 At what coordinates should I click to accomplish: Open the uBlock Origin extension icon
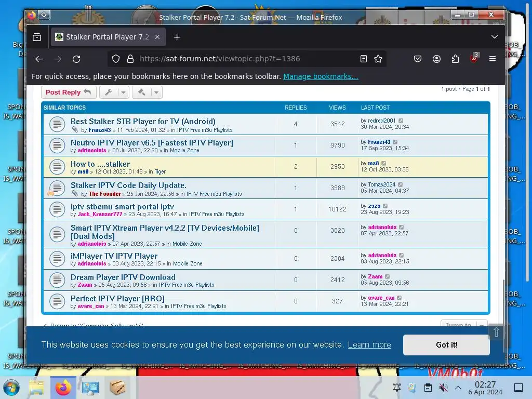(x=474, y=58)
